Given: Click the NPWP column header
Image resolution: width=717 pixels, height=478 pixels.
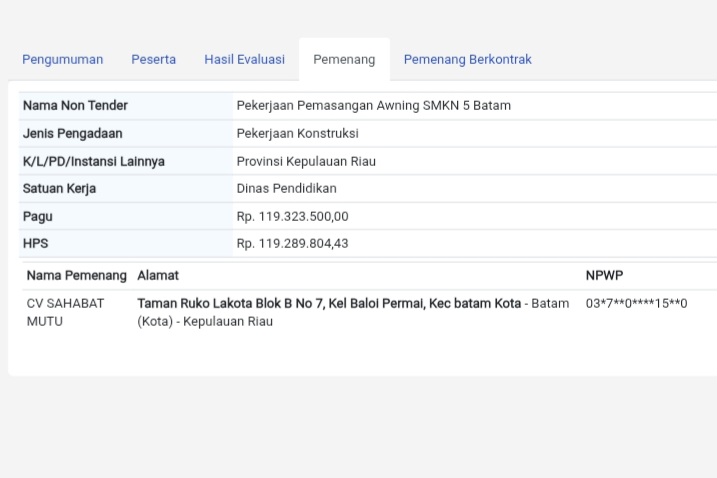Looking at the screenshot, I should coord(604,275).
